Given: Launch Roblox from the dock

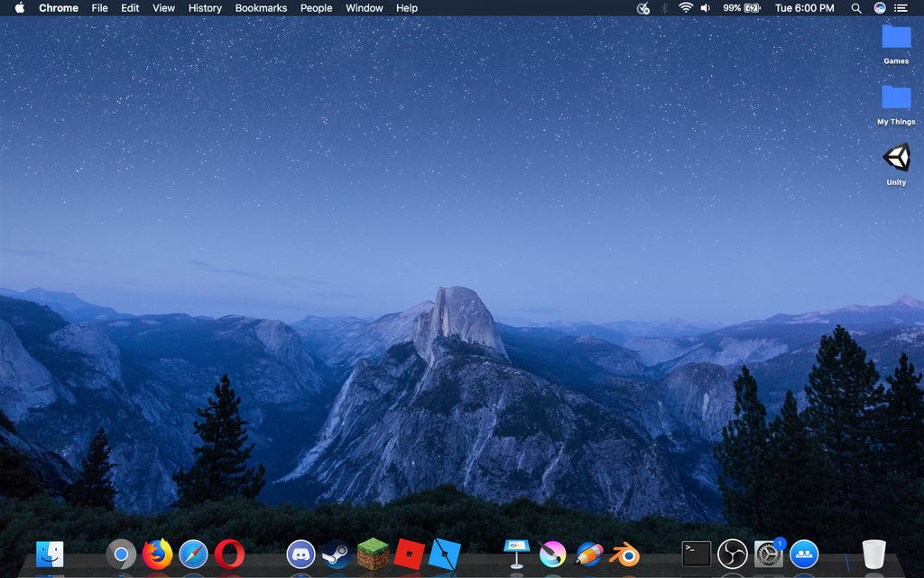Looking at the screenshot, I should point(409,554).
